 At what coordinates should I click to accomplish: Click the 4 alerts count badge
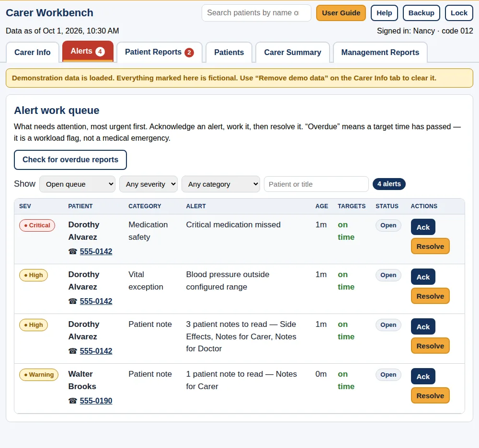point(389,184)
